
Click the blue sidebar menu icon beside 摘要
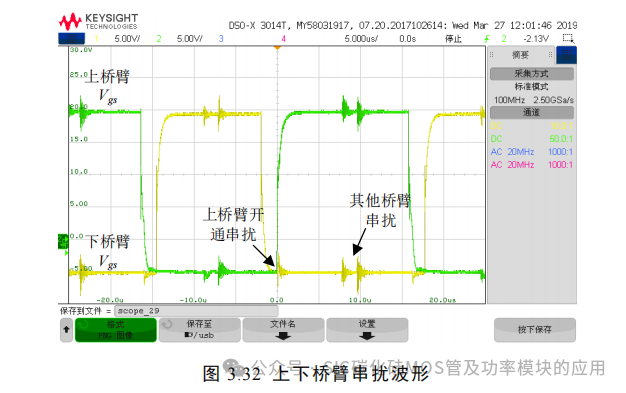tap(566, 55)
